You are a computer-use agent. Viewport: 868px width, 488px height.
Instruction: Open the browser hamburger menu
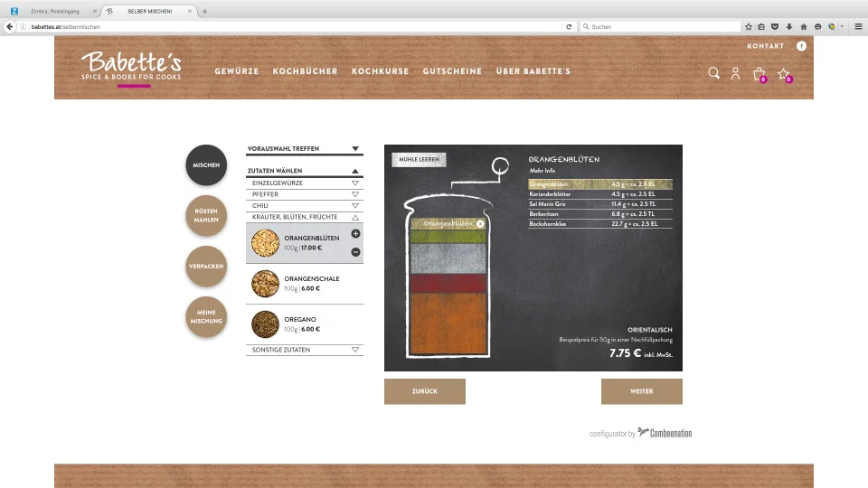[858, 26]
